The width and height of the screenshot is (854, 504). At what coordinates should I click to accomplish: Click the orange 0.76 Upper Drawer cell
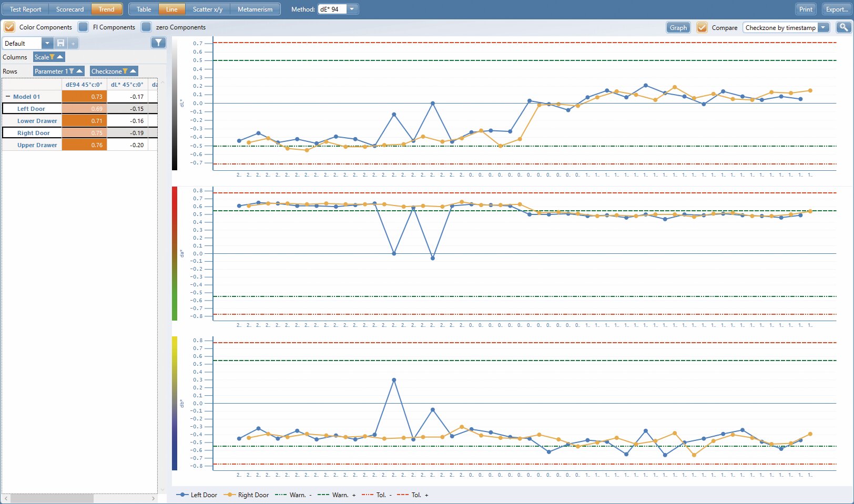click(84, 145)
